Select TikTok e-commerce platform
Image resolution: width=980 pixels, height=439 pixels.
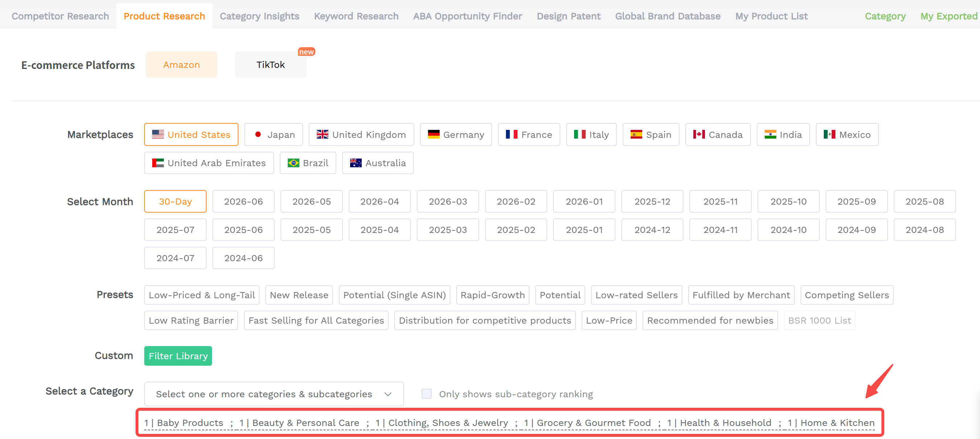point(270,65)
